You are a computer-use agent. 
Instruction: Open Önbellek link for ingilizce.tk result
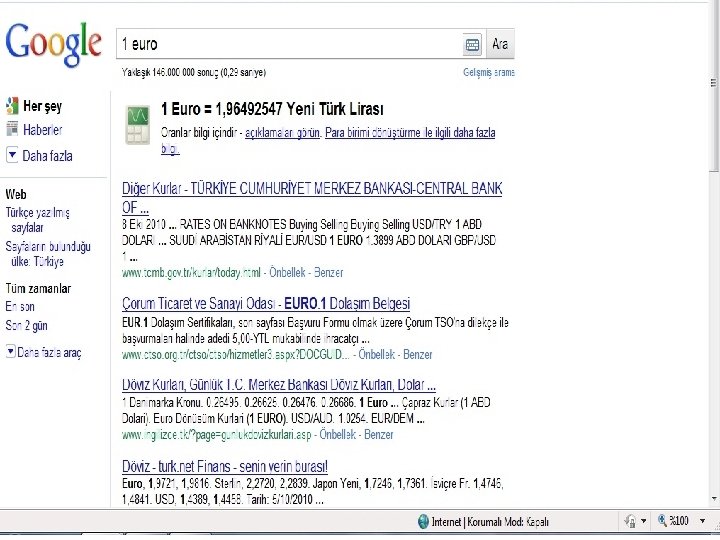tap(338, 434)
